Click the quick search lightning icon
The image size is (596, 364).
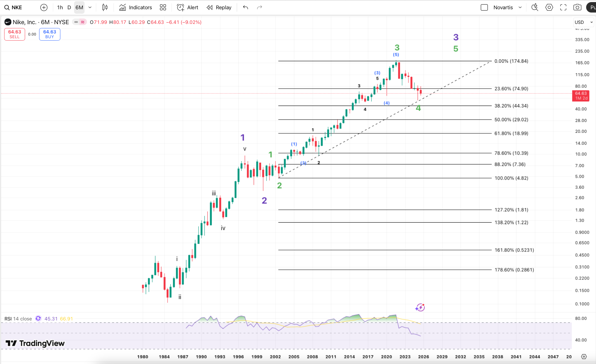pyautogui.click(x=535, y=7)
